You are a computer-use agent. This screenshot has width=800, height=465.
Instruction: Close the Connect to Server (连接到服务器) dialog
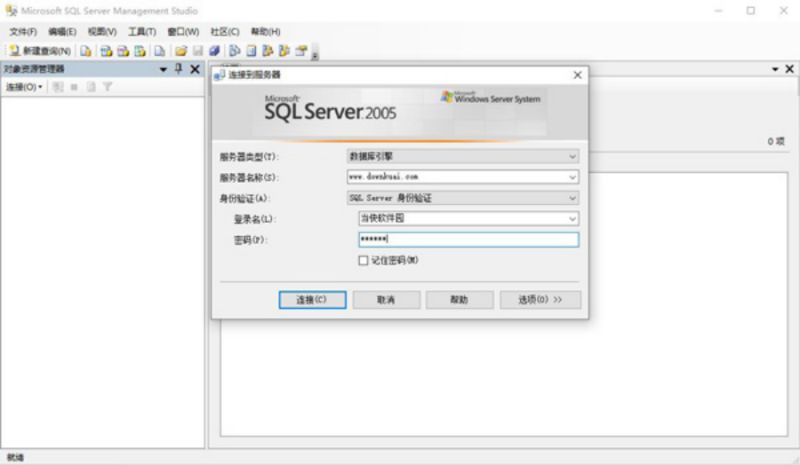click(x=577, y=75)
